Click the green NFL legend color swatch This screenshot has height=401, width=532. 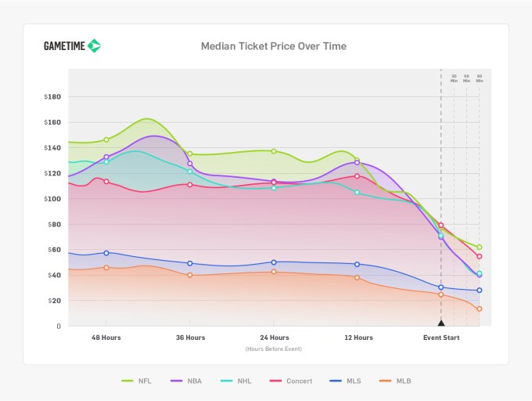point(127,381)
